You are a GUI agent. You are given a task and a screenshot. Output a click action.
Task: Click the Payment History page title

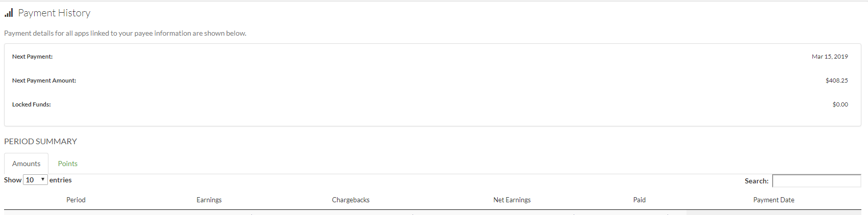[x=54, y=13]
